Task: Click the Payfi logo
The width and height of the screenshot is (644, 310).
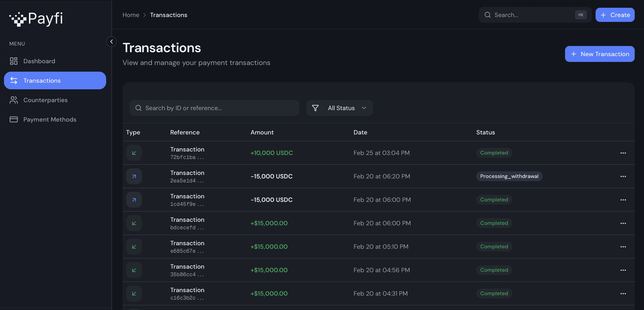Action: coord(36,19)
